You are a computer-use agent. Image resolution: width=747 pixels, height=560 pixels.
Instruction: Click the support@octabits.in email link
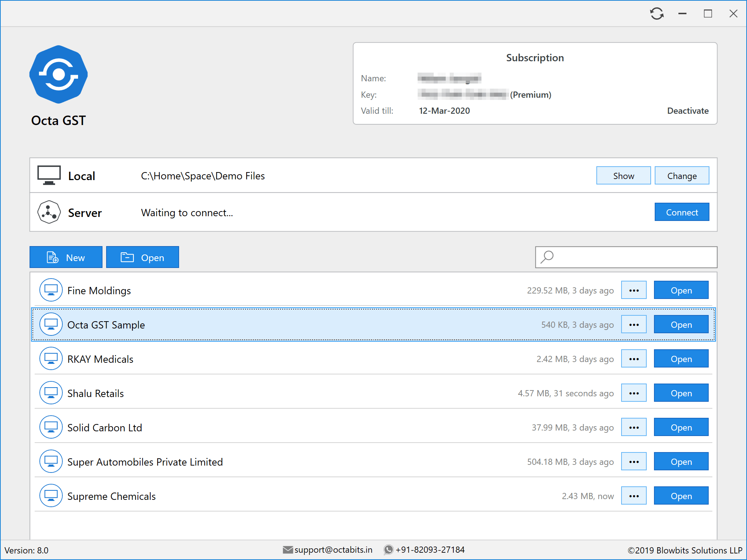(333, 550)
